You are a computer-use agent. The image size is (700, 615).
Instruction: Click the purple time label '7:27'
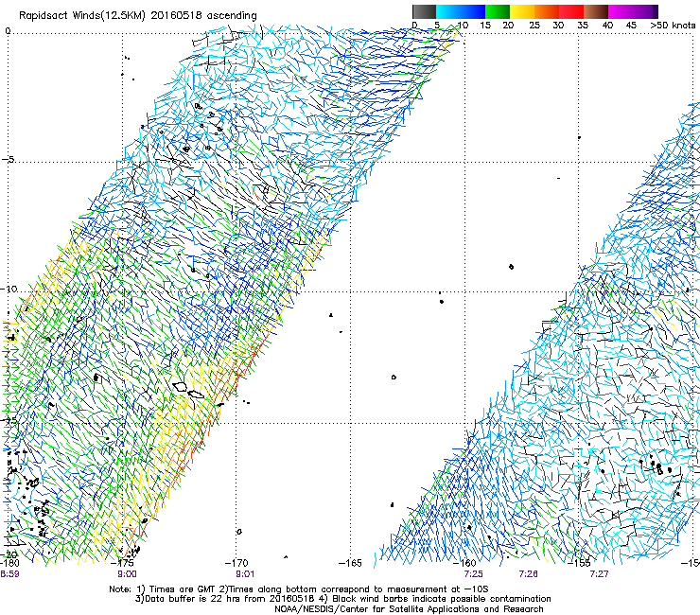tap(599, 574)
